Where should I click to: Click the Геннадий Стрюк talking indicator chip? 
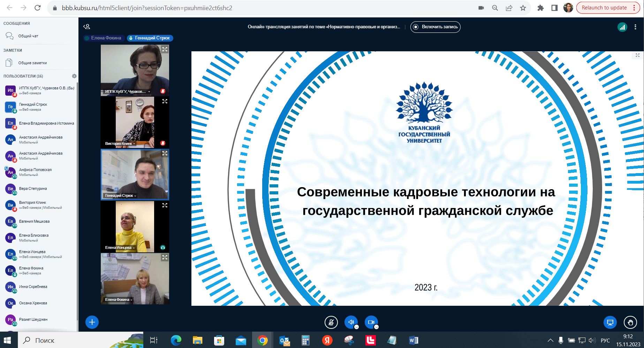pyautogui.click(x=150, y=38)
